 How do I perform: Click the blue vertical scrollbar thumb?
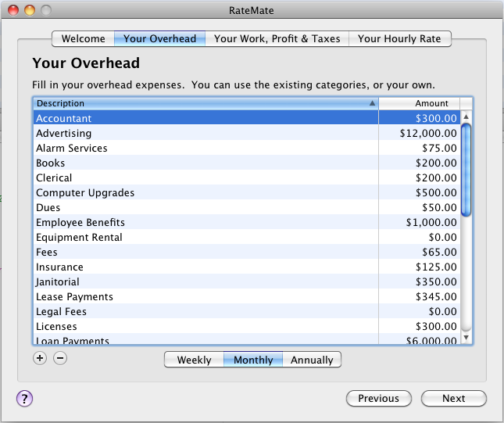[466, 170]
